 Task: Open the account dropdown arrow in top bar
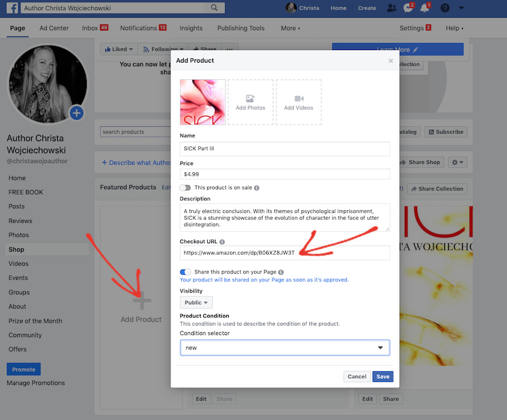pos(461,8)
